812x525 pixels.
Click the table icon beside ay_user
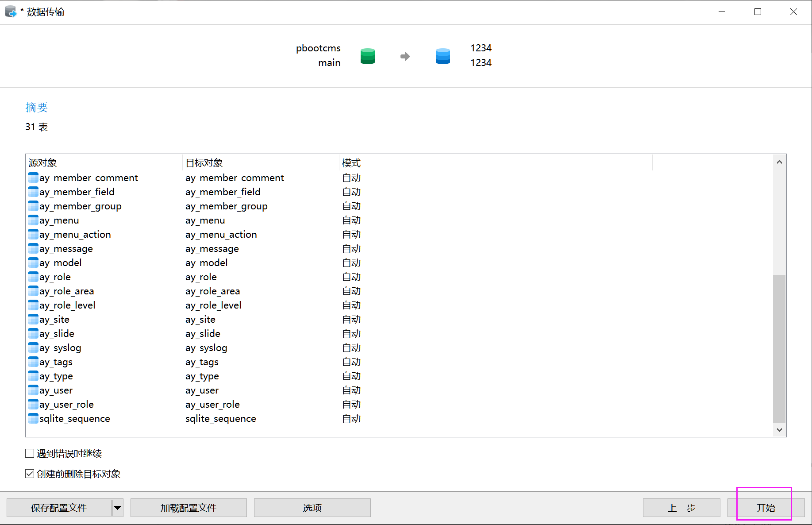click(33, 390)
